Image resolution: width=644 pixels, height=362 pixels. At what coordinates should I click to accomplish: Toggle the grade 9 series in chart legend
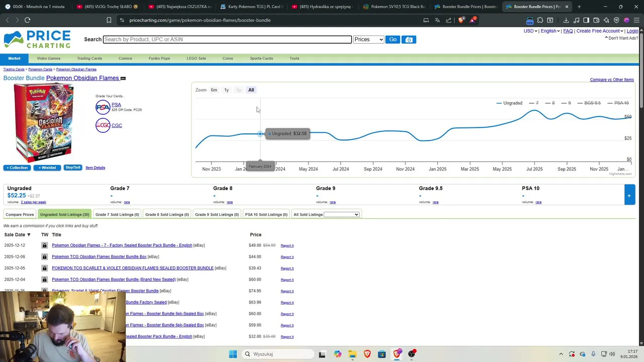click(566, 103)
